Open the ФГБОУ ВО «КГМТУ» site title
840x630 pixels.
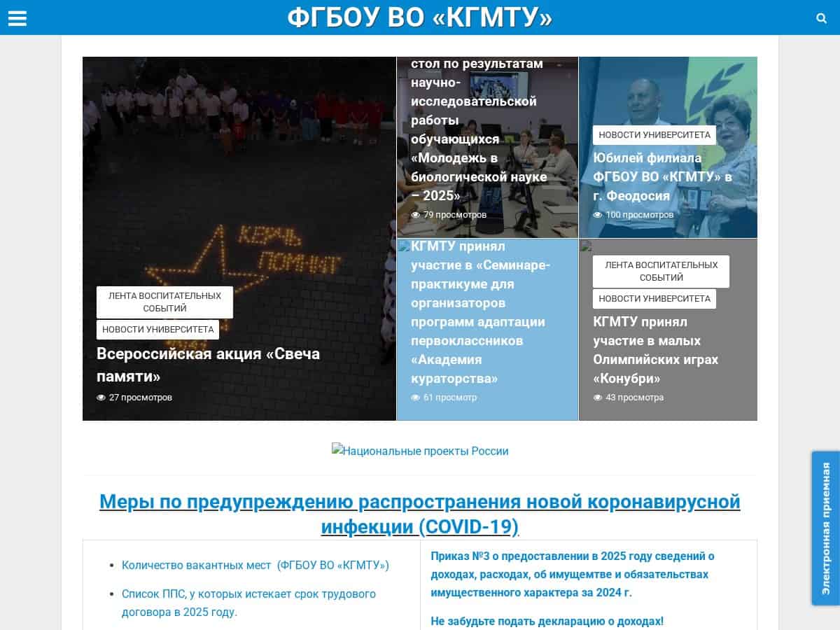[420, 17]
